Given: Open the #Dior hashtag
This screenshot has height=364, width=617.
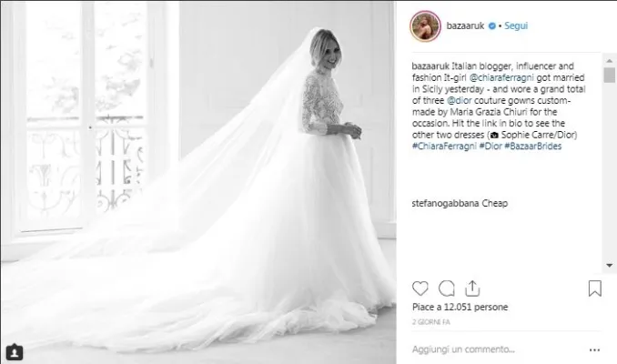Looking at the screenshot, I should (x=491, y=146).
